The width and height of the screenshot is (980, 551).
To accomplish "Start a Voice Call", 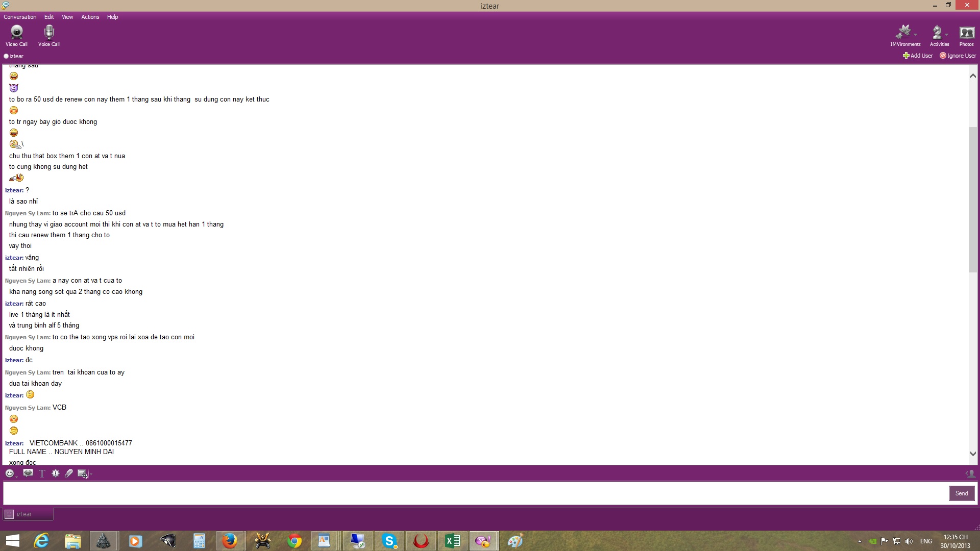I will (49, 36).
